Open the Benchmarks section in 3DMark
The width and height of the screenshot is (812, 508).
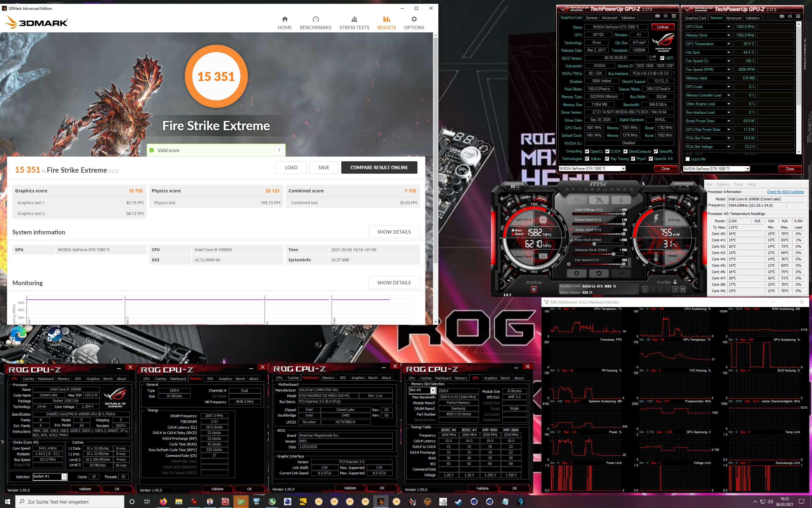(315, 23)
